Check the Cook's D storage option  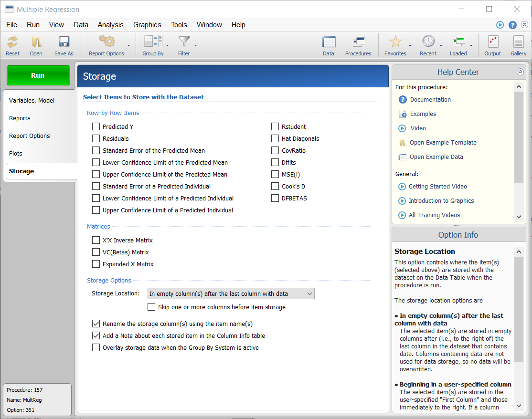[x=275, y=186]
